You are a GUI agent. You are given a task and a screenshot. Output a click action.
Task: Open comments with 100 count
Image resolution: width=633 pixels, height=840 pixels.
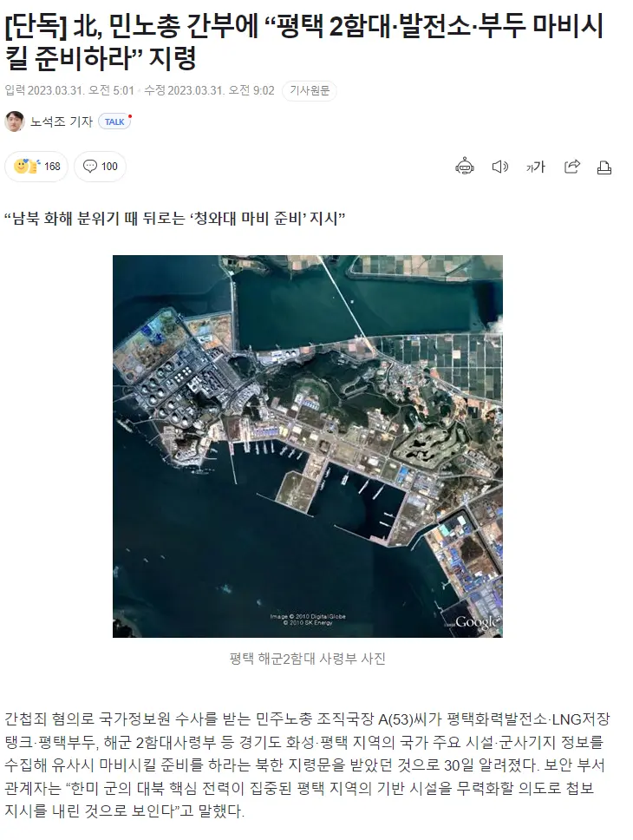tap(100, 167)
